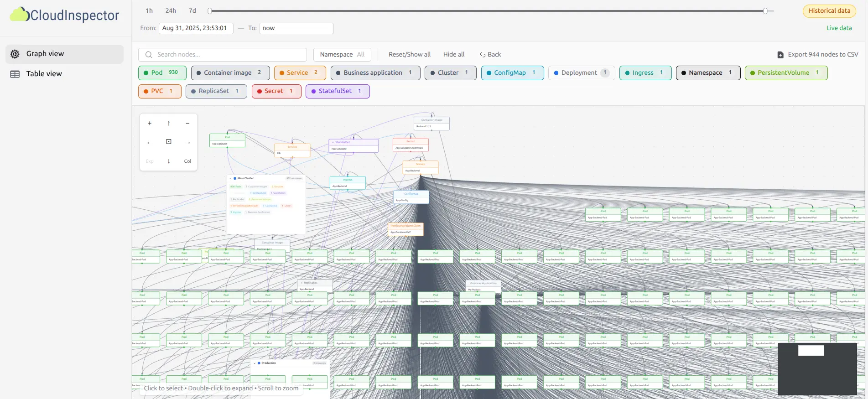Click Historical data button

click(x=829, y=11)
